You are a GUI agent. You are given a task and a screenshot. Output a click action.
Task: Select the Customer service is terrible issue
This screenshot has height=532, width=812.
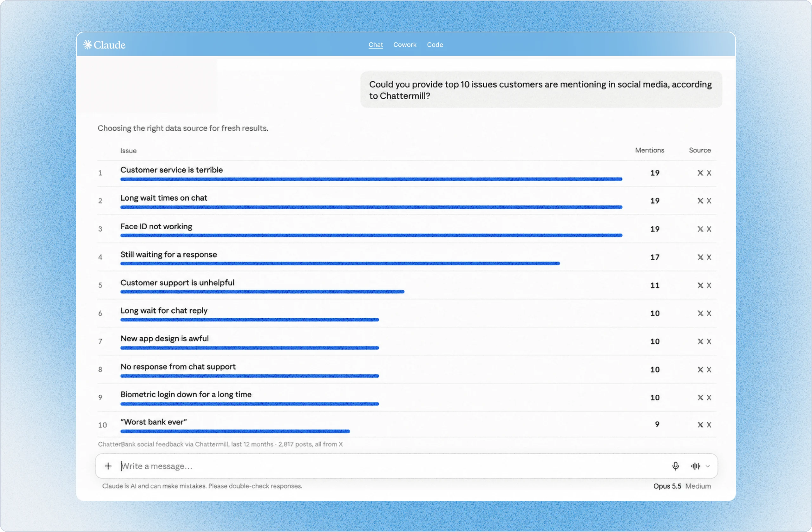tap(172, 170)
